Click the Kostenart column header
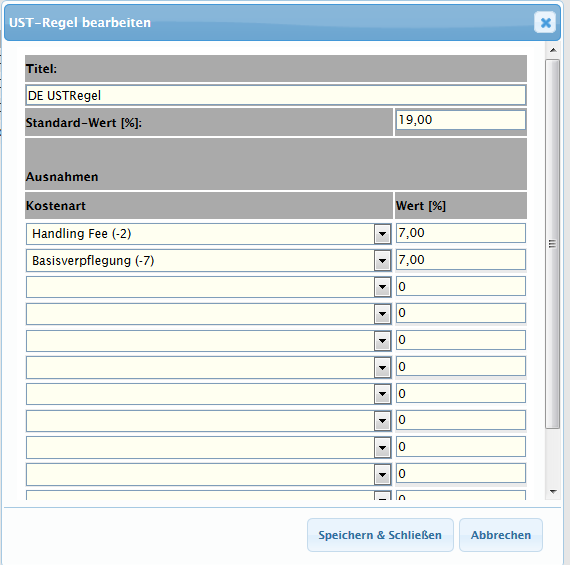Image resolution: width=570 pixels, height=565 pixels. (x=56, y=206)
